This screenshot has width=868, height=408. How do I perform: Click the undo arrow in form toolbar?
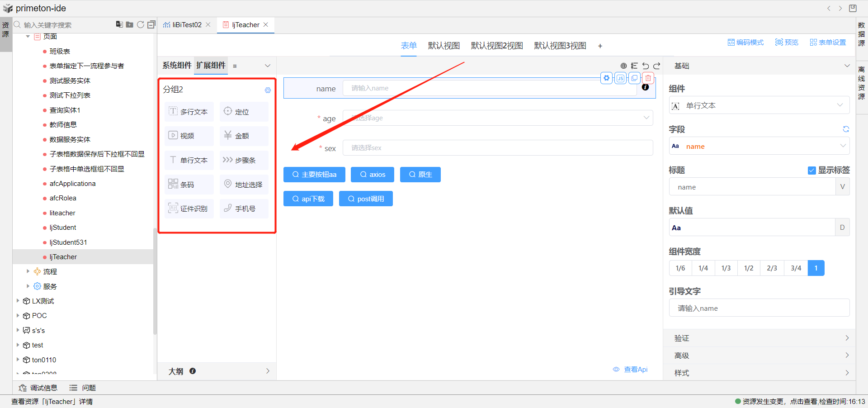pyautogui.click(x=646, y=66)
